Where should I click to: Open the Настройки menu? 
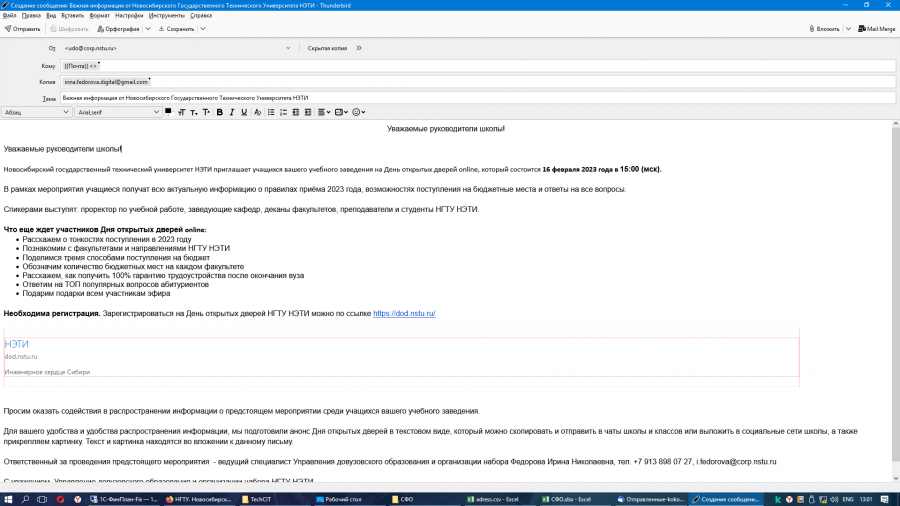129,15
